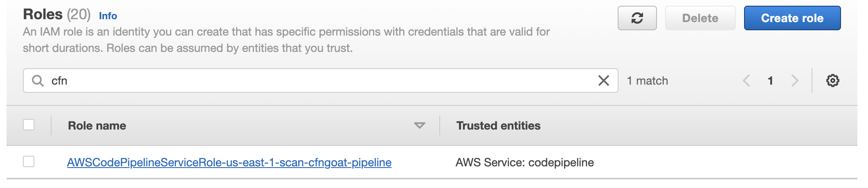Open table preferences gear
Screen dimensions: 868x188
pyautogui.click(x=832, y=81)
